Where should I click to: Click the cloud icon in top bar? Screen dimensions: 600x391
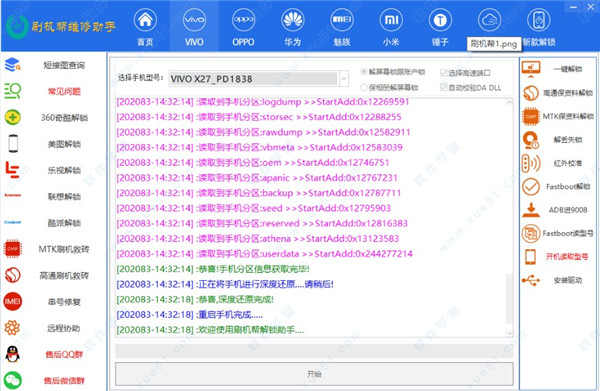(x=489, y=20)
